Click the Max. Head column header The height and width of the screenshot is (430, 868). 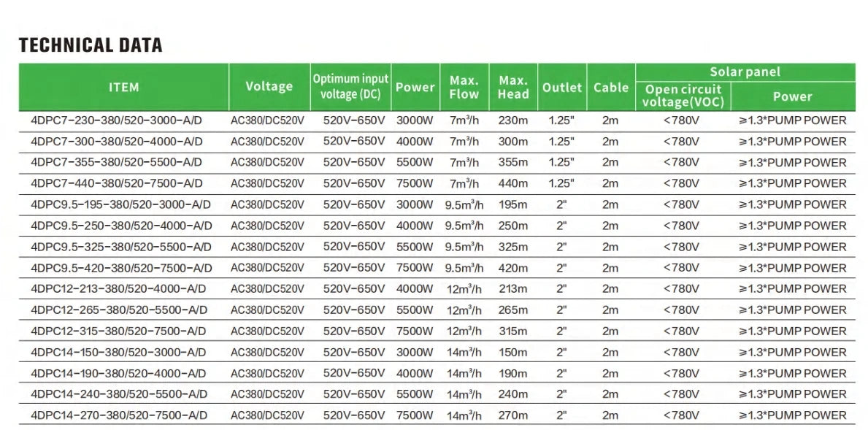512,88
